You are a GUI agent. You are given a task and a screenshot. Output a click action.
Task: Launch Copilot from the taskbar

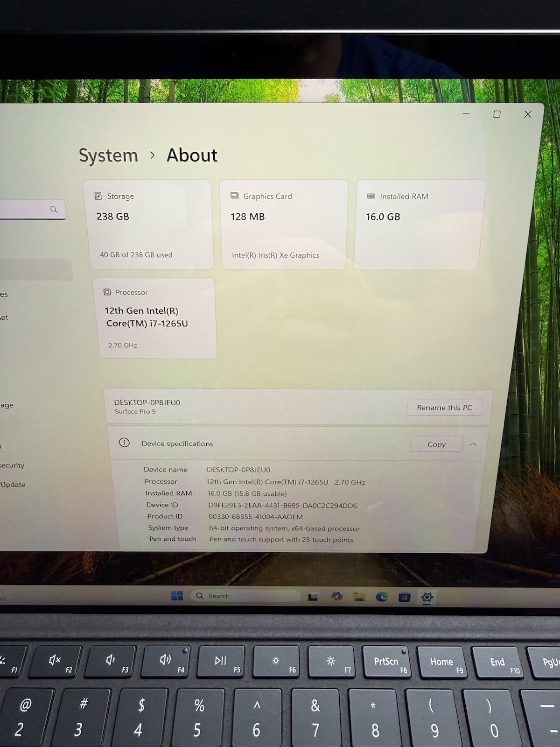[336, 596]
